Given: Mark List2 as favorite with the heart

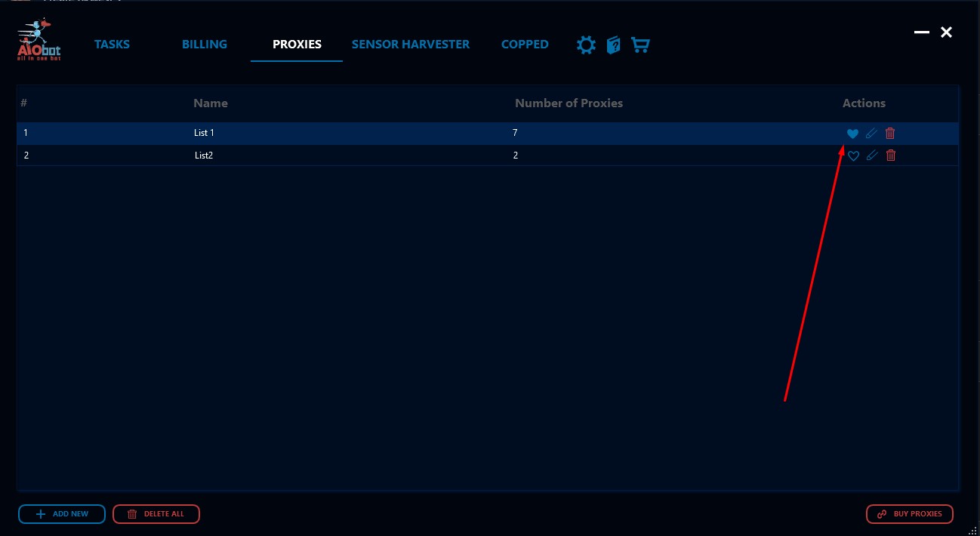Looking at the screenshot, I should click(x=853, y=156).
